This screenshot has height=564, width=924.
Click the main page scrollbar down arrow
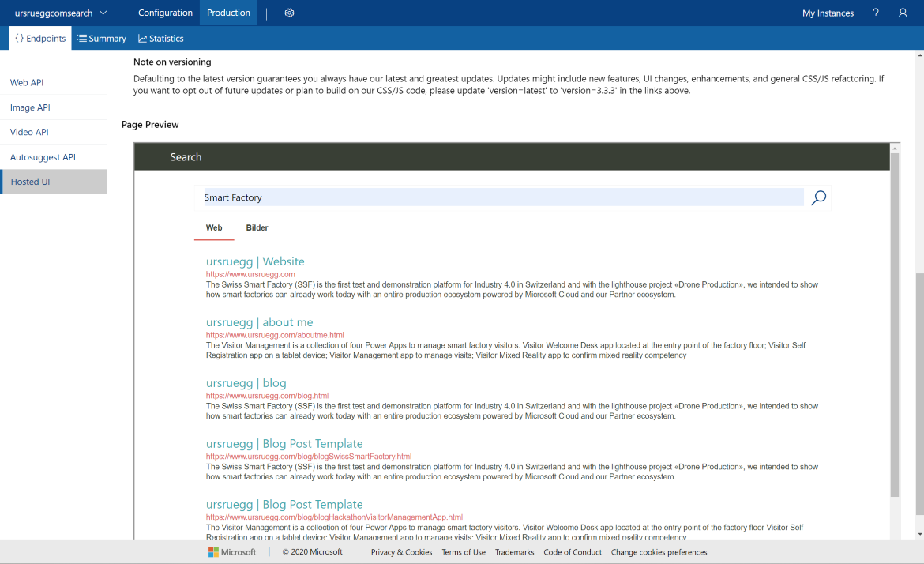click(920, 535)
